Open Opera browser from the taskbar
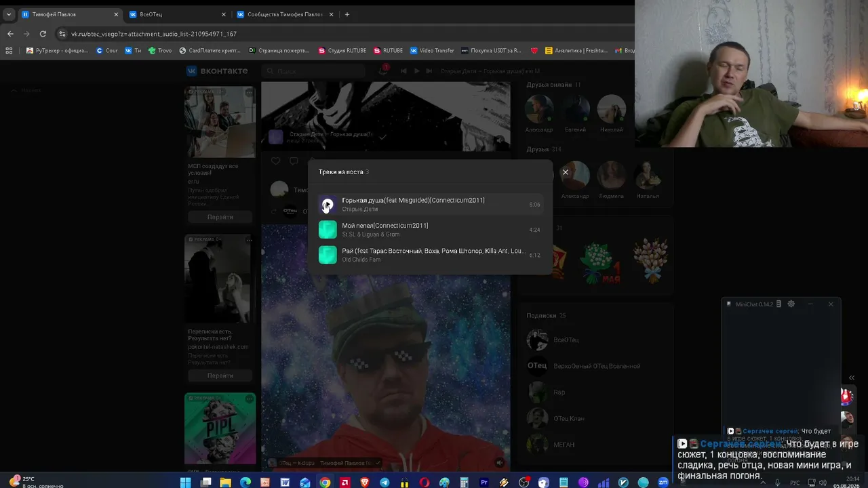This screenshot has height=488, width=868. click(x=425, y=483)
